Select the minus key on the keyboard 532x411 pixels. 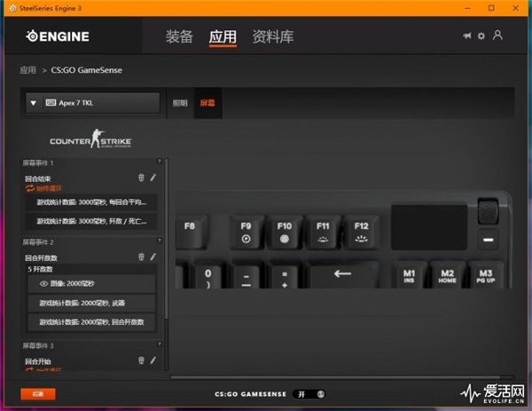246,276
